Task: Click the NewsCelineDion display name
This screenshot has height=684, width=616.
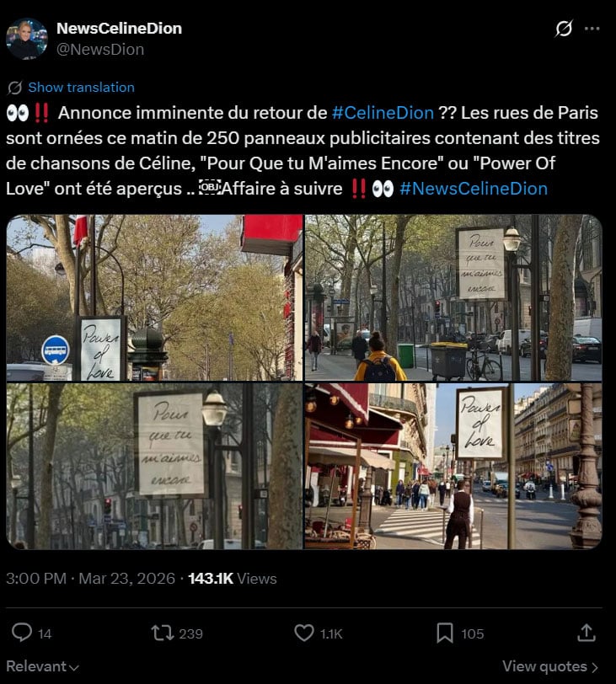Action: (119, 29)
